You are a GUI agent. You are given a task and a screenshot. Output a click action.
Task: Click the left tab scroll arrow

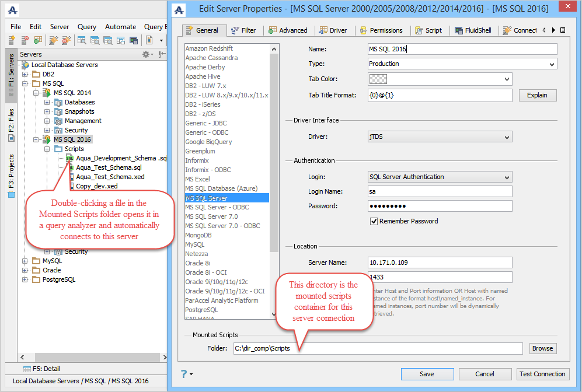[544, 30]
